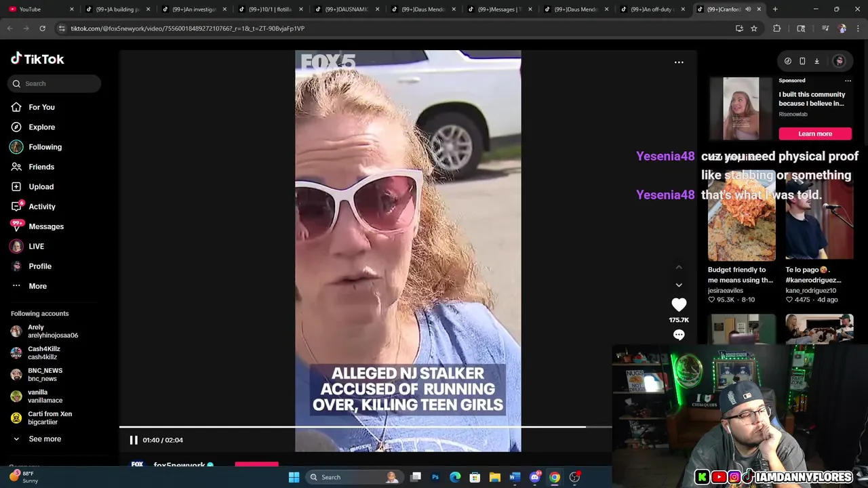Open the Te lo pago video thumbnail
Image resolution: width=868 pixels, height=488 pixels.
pyautogui.click(x=819, y=214)
